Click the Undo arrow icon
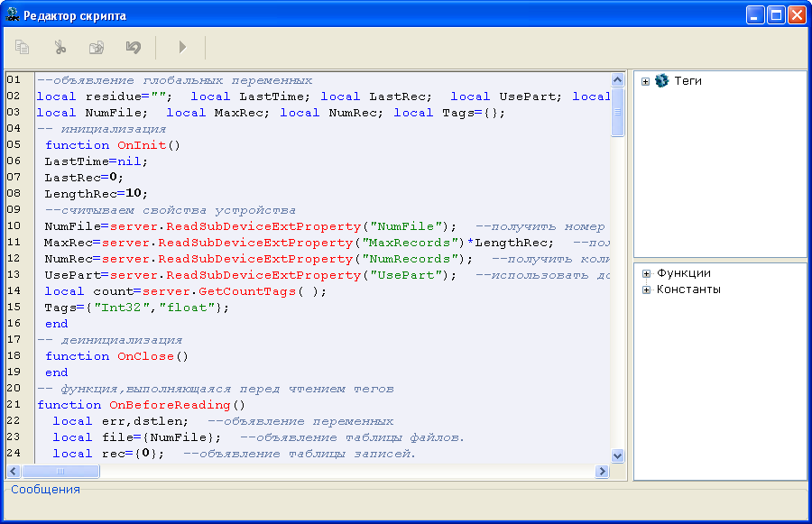Screen dimensions: 812x524 134,48
